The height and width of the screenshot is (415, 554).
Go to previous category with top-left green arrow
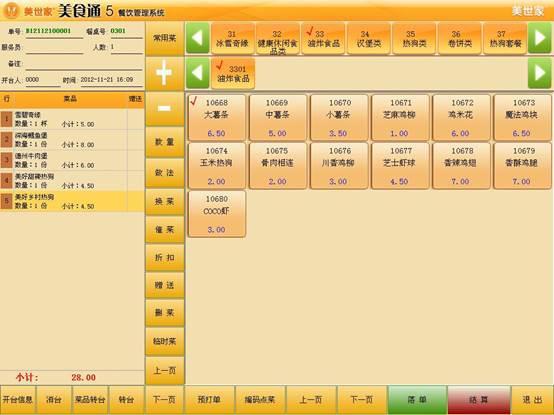[198, 38]
